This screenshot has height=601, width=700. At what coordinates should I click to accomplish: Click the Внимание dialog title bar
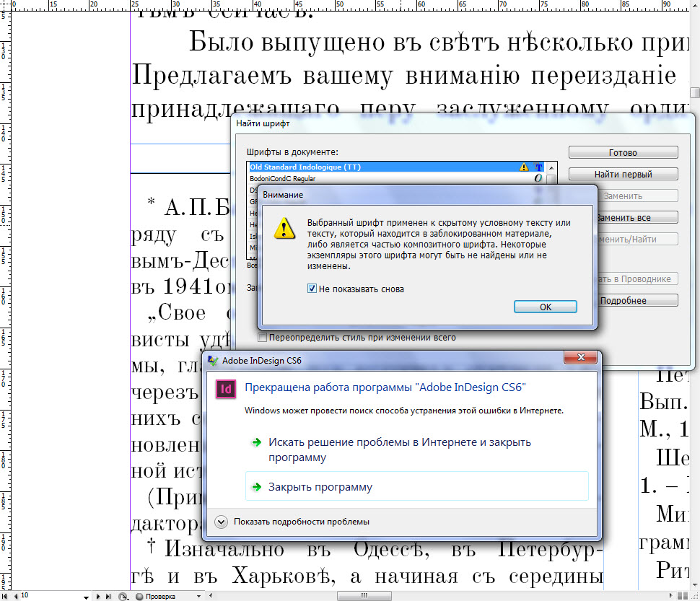(428, 195)
